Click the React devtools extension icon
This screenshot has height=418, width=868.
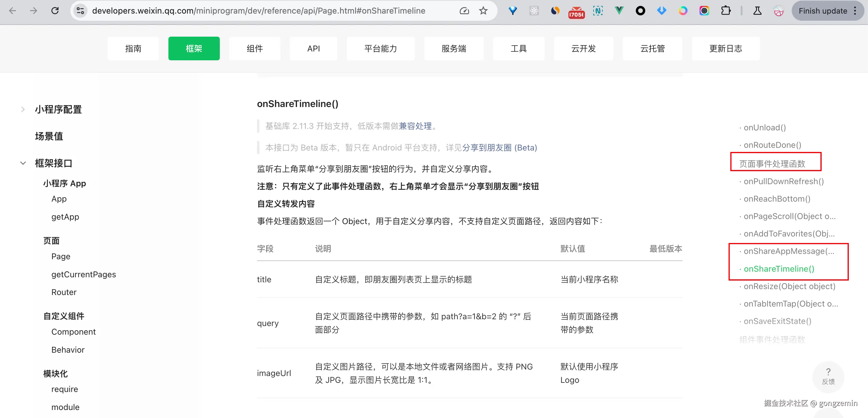point(534,11)
